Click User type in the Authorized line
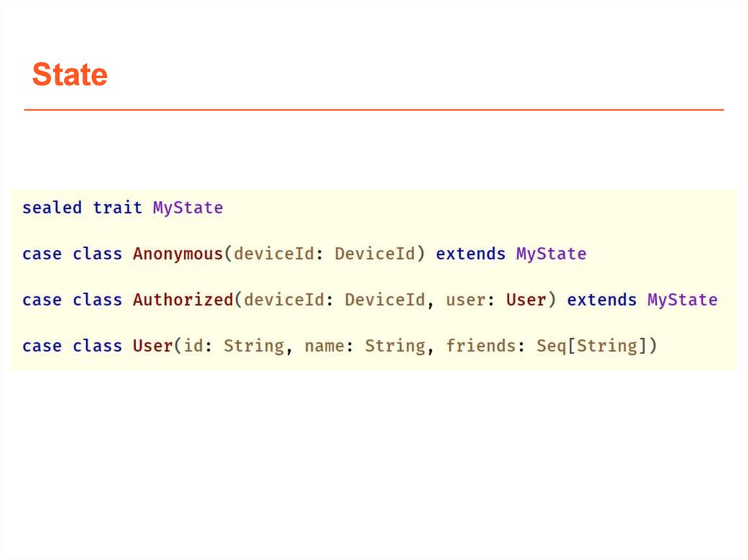Screen dimensions: 748x560 [x=526, y=300]
